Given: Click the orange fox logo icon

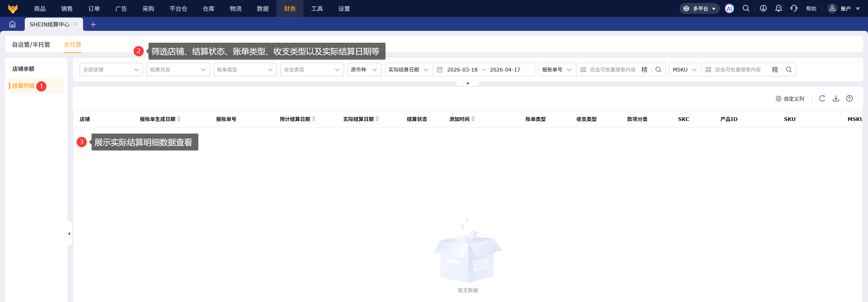Looking at the screenshot, I should pos(13,8).
